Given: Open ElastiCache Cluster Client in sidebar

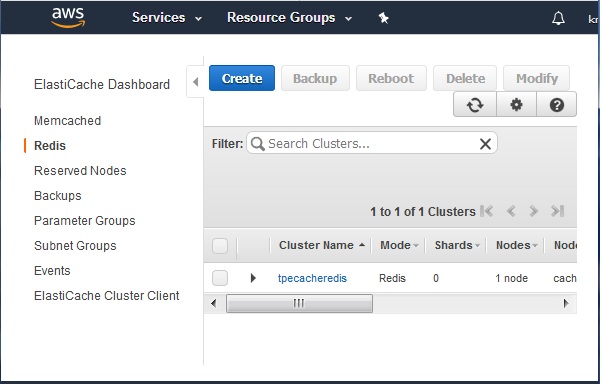Looking at the screenshot, I should coord(107,296).
